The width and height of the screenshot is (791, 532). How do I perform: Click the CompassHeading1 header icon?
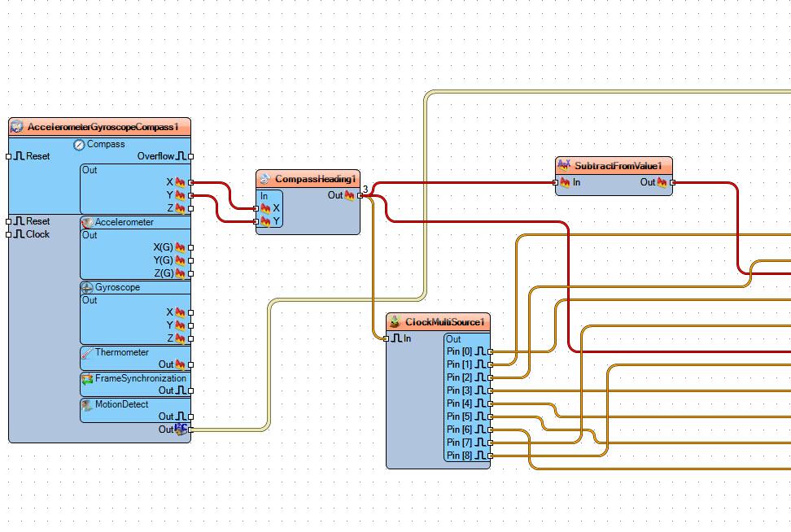(264, 179)
